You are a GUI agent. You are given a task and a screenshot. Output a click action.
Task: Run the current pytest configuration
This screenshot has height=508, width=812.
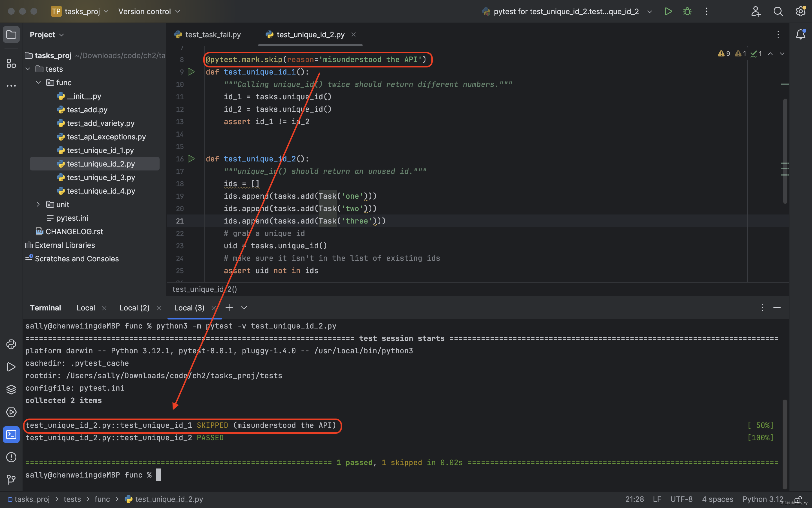pos(668,11)
